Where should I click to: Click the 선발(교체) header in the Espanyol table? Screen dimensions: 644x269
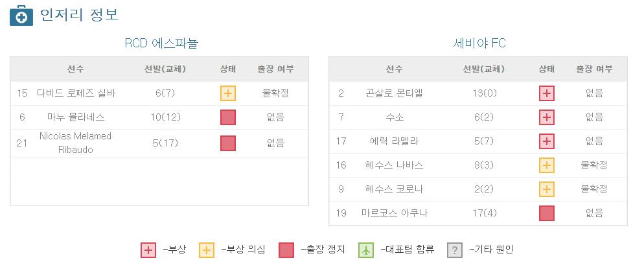click(165, 69)
